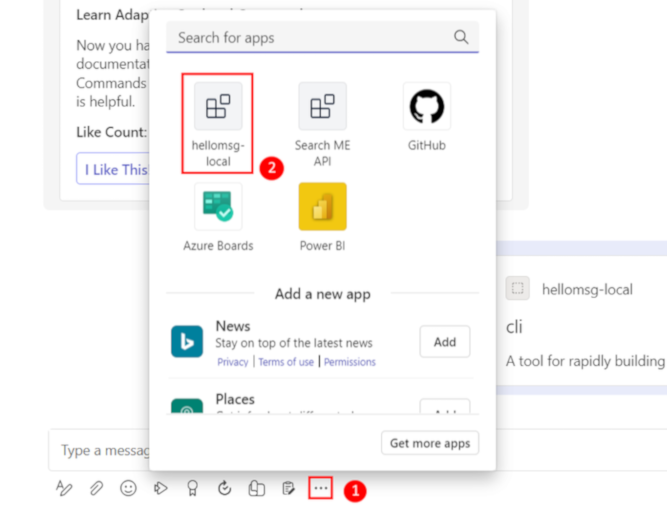
Task: Click the Add a new app heading
Action: point(322,294)
